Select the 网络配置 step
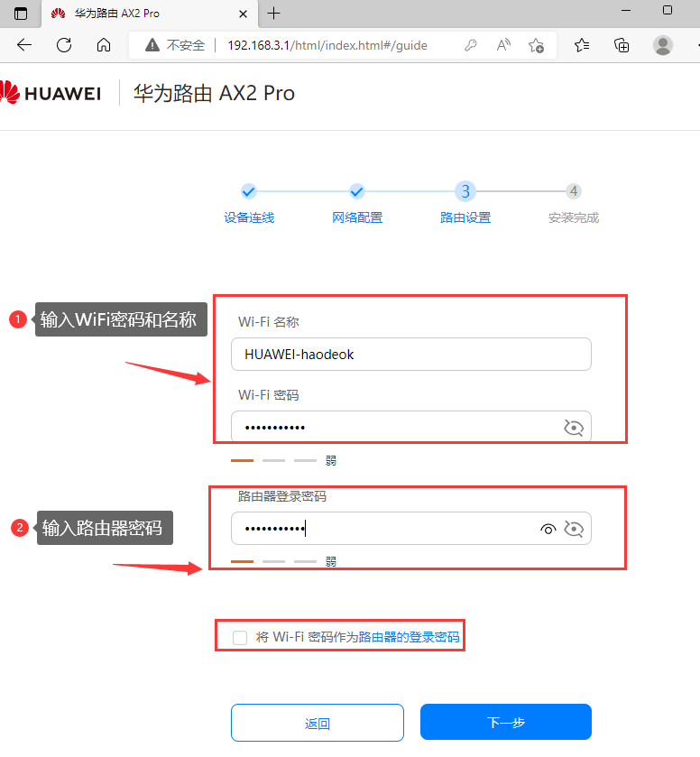This screenshot has width=700, height=757. [x=357, y=217]
